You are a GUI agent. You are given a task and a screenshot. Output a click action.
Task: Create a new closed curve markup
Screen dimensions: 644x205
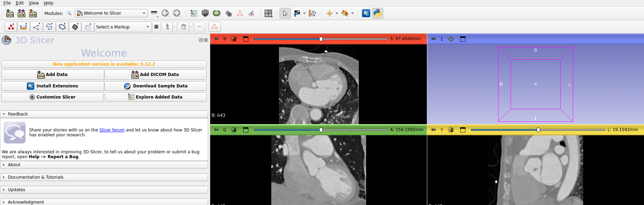(x=62, y=27)
